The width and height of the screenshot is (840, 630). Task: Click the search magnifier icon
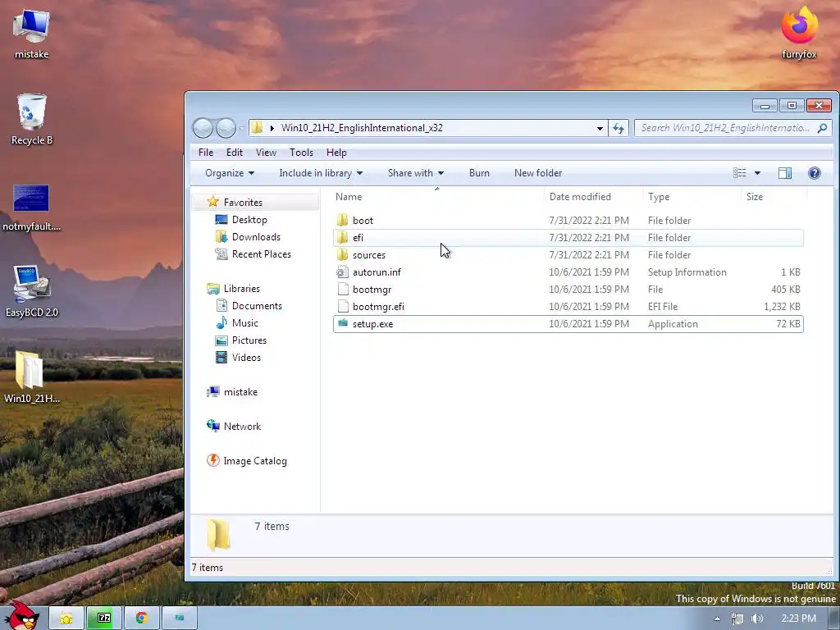pyautogui.click(x=822, y=128)
